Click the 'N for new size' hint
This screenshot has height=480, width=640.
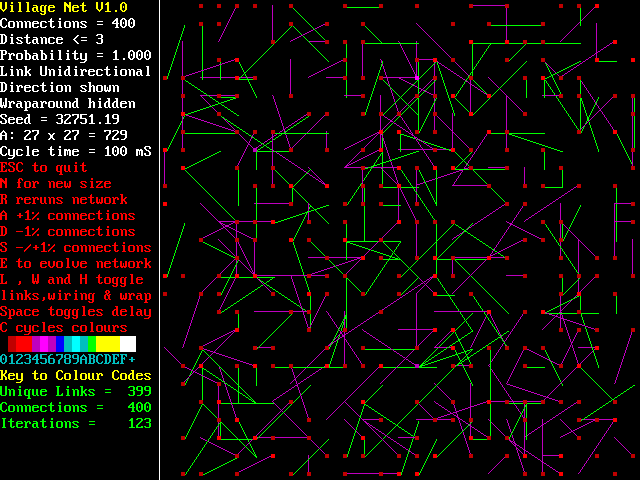point(56,183)
